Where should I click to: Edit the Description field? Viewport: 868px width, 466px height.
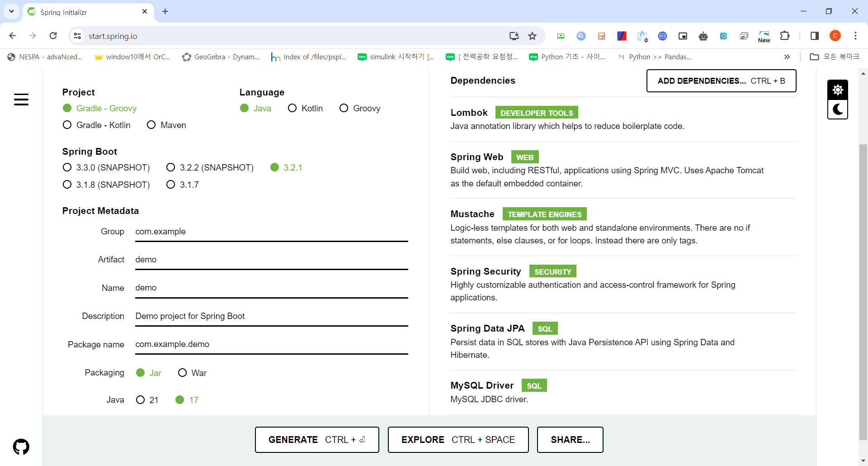[271, 316]
